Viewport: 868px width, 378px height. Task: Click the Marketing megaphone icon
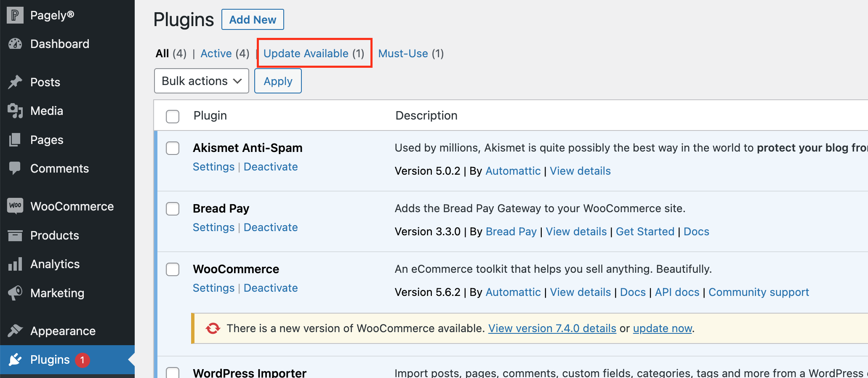pos(15,293)
